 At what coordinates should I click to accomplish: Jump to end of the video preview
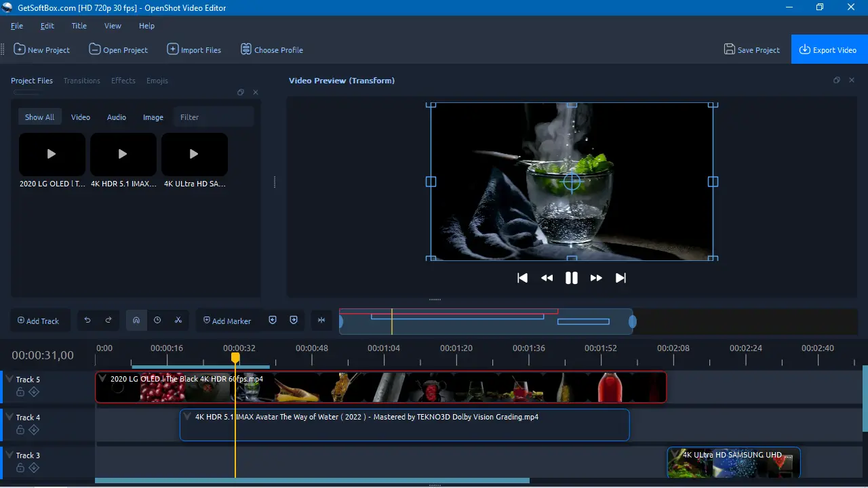[620, 278]
